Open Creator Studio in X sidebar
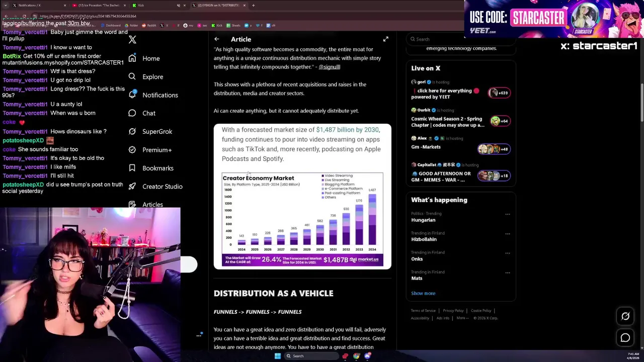644x362 pixels. [155, 187]
